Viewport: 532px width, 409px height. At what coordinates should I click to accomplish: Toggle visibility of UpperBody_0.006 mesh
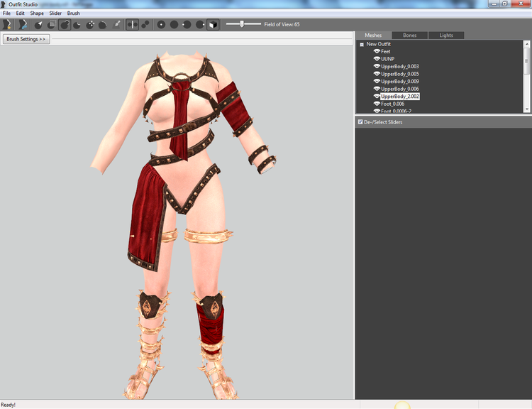pyautogui.click(x=377, y=89)
